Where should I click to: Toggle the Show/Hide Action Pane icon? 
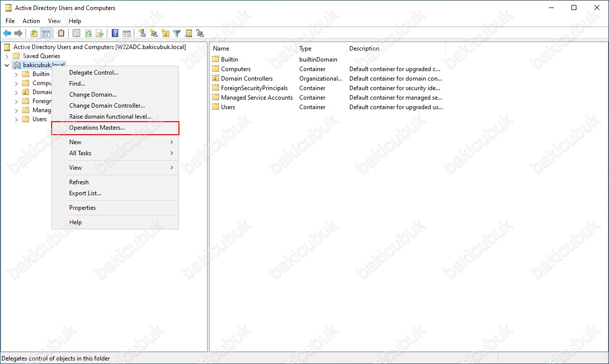click(127, 34)
